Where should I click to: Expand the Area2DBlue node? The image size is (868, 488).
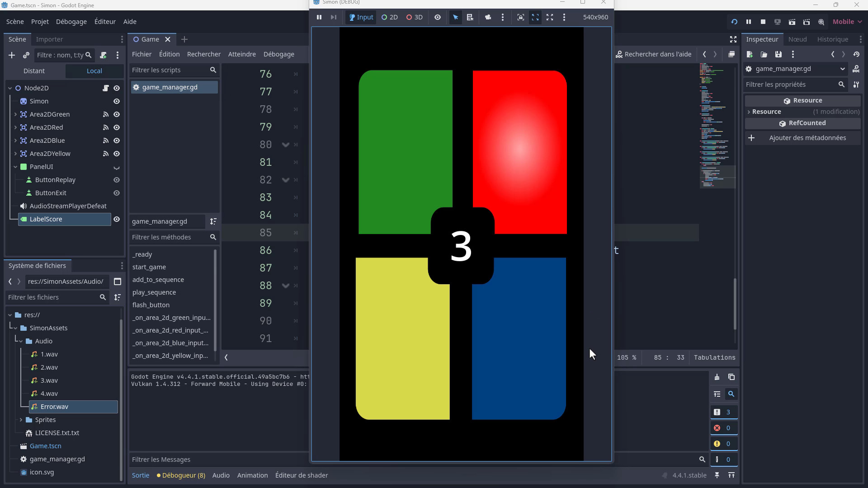(15, 141)
